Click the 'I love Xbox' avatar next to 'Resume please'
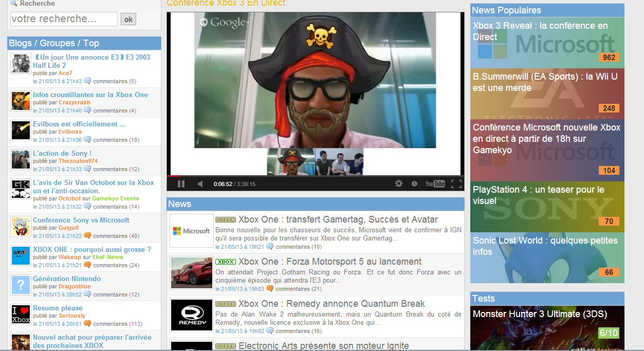This screenshot has height=351, width=644. 21,314
